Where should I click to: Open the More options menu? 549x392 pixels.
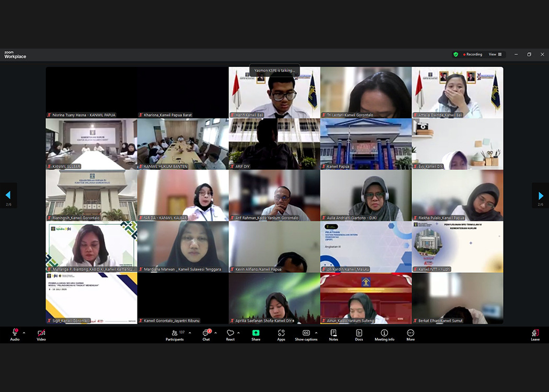pos(410,335)
